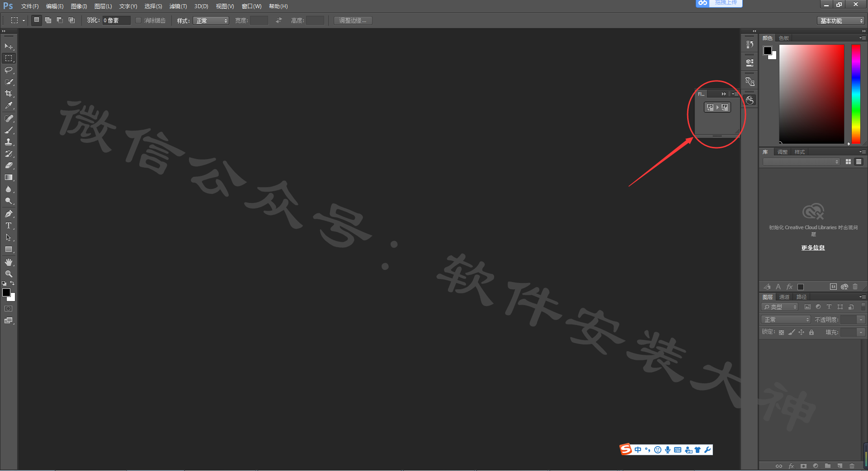Open the 窗口(W) menu

pyautogui.click(x=251, y=6)
